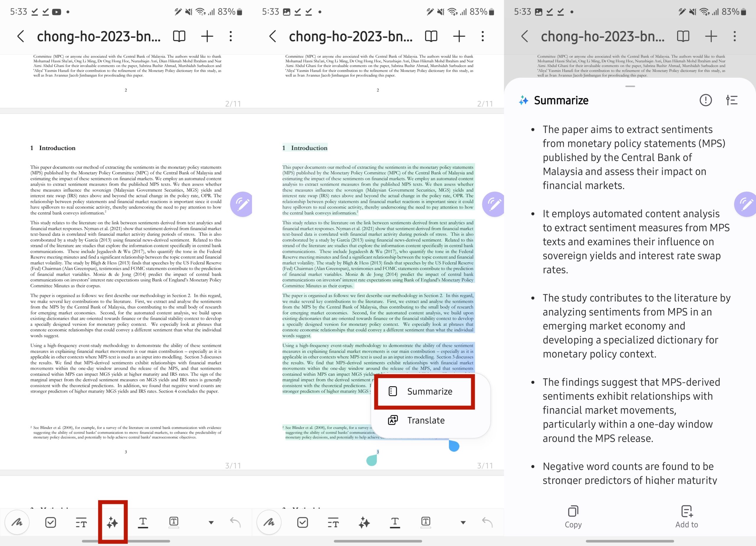Image resolution: width=756 pixels, height=546 pixels.
Task: Tap the YouTube notification icon in left status bar
Action: 57,12
